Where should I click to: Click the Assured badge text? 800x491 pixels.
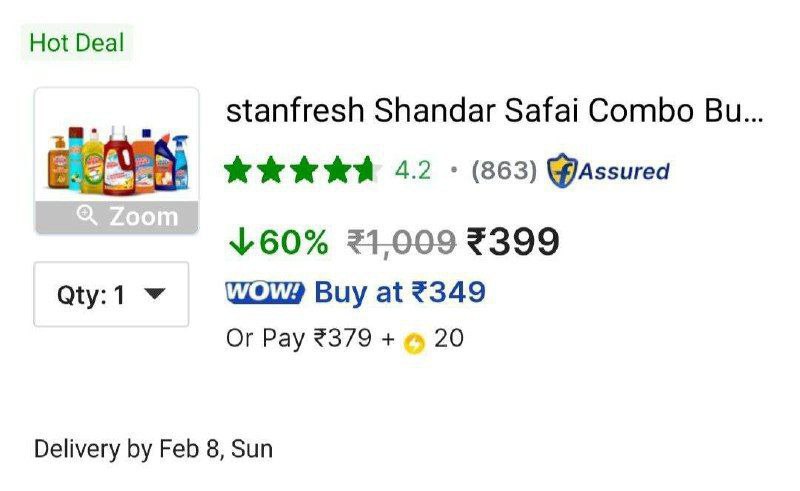click(623, 171)
